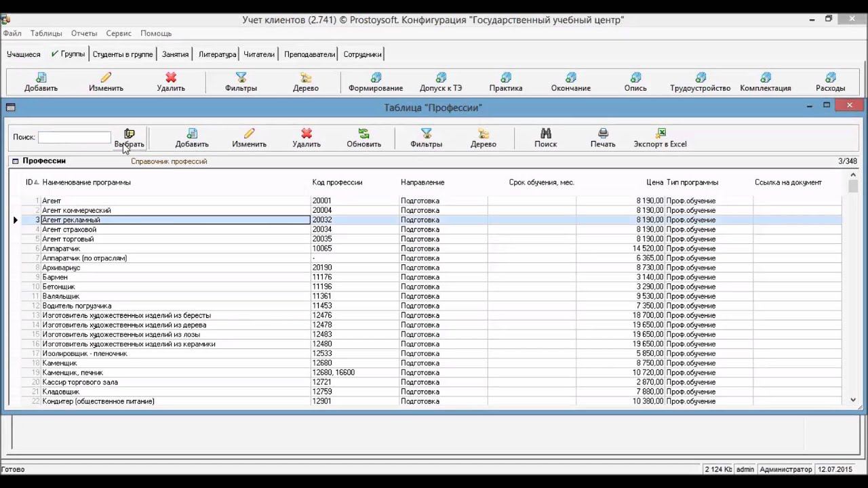Switch to the Занятия tab

[x=175, y=54]
